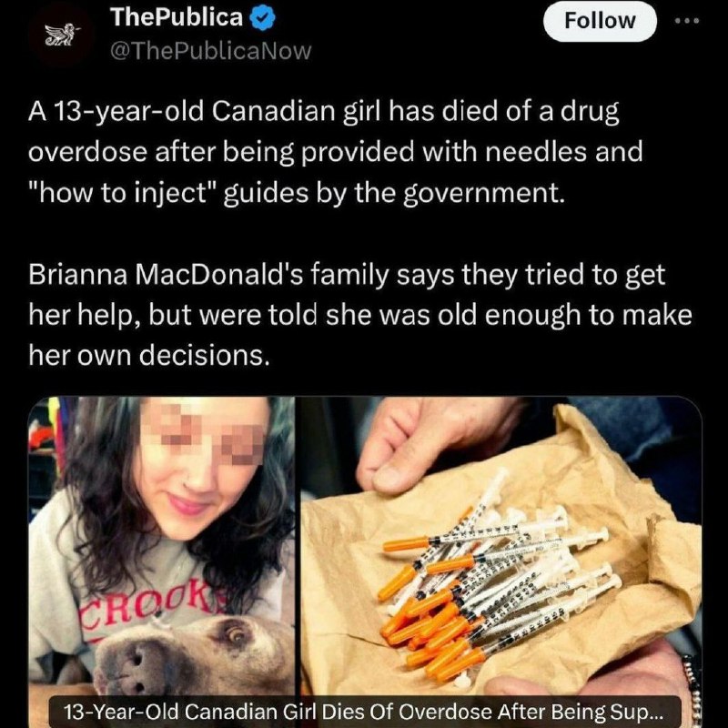The height and width of the screenshot is (728, 728).
Task: Open ThePublica profile avatar
Action: (x=62, y=35)
